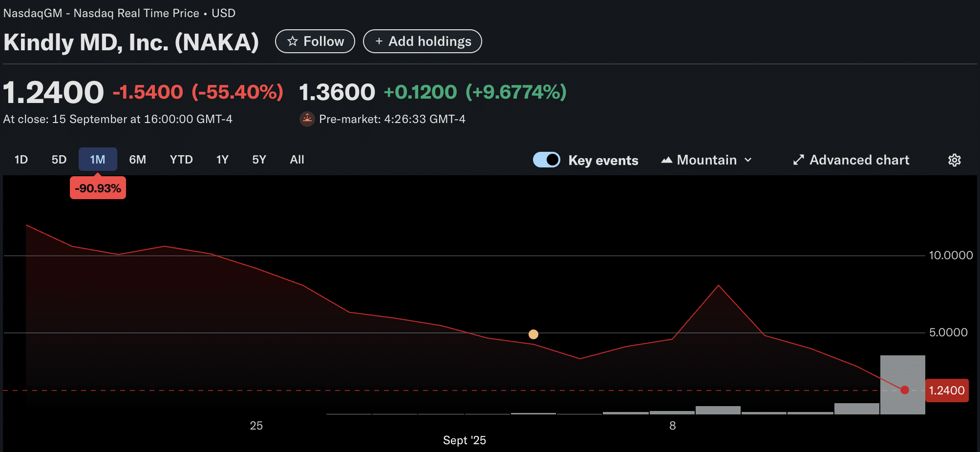Choose the YTD time range
The width and height of the screenshot is (980, 452).
tap(181, 160)
